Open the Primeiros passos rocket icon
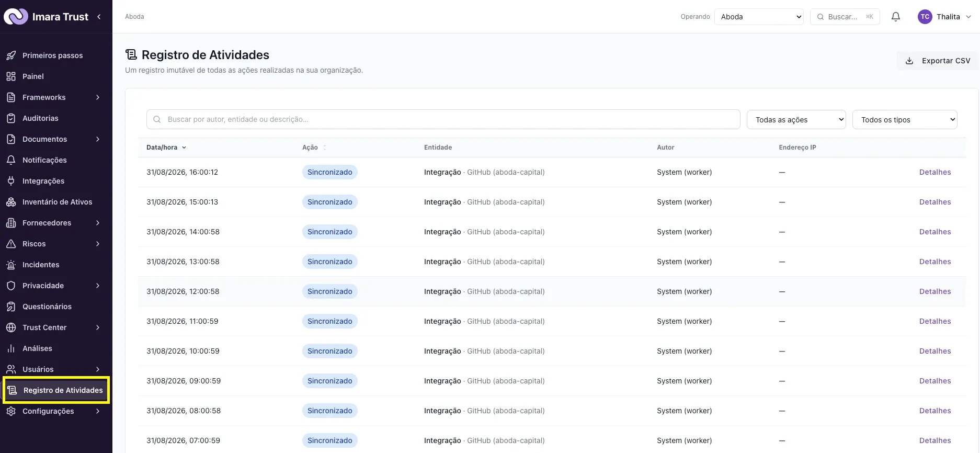The height and width of the screenshot is (453, 980). 11,55
